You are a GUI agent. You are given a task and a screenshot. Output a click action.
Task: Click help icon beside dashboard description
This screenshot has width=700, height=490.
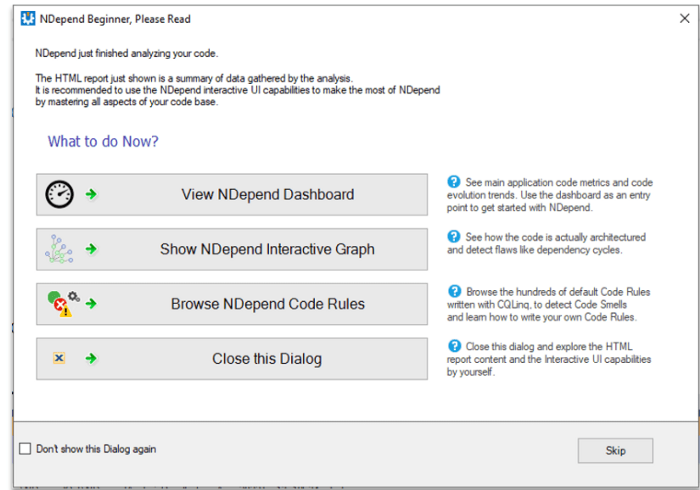point(454,182)
